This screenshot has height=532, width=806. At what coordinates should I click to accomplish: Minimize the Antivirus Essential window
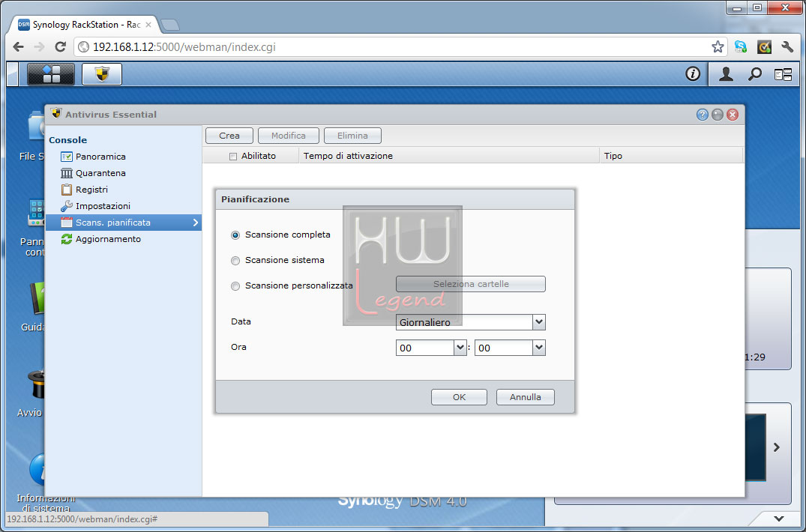pyautogui.click(x=717, y=115)
